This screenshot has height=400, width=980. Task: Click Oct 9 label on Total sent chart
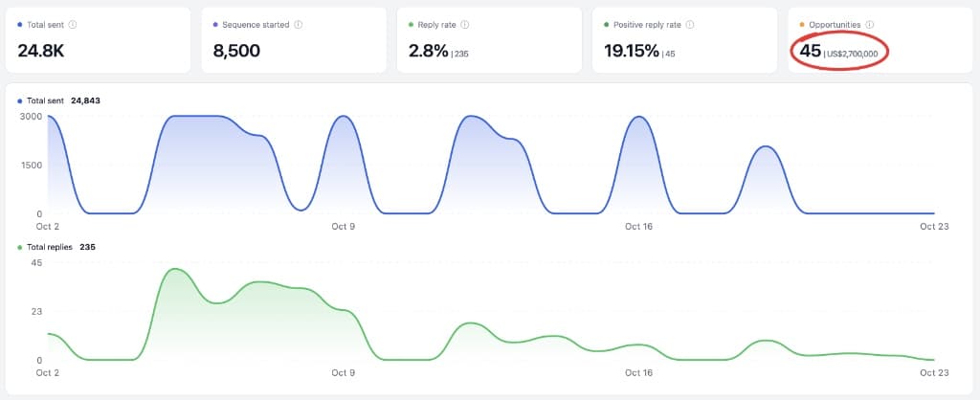(x=344, y=226)
